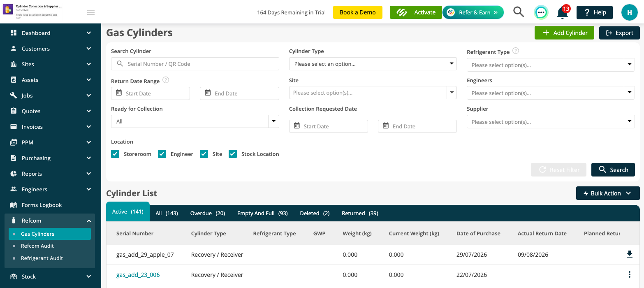The image size is (644, 288).
Task: Click the Sites building icon
Action: coord(14,64)
